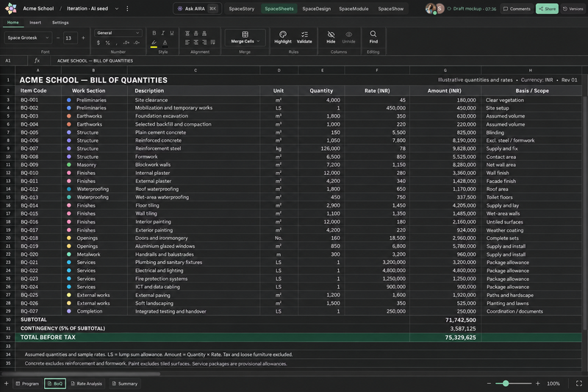
Task: Align text left
Action: [187, 43]
